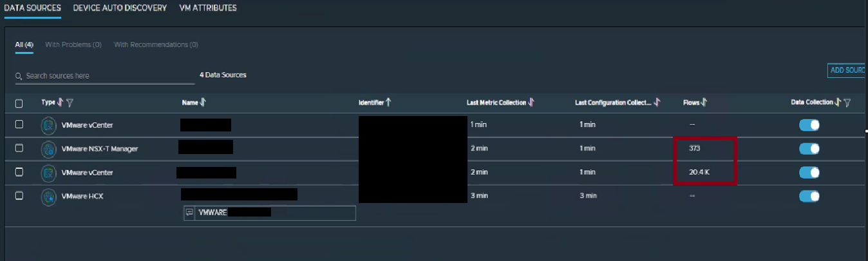Click the NSX-T Manager type icon
This screenshot has height=261, width=868.
[x=48, y=150]
